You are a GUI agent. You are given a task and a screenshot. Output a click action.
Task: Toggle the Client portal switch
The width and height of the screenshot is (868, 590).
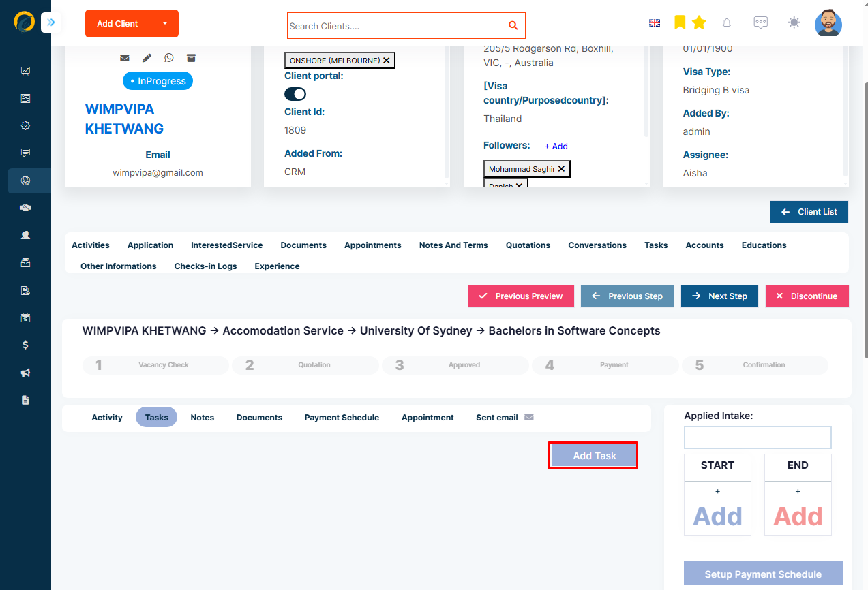coord(295,94)
